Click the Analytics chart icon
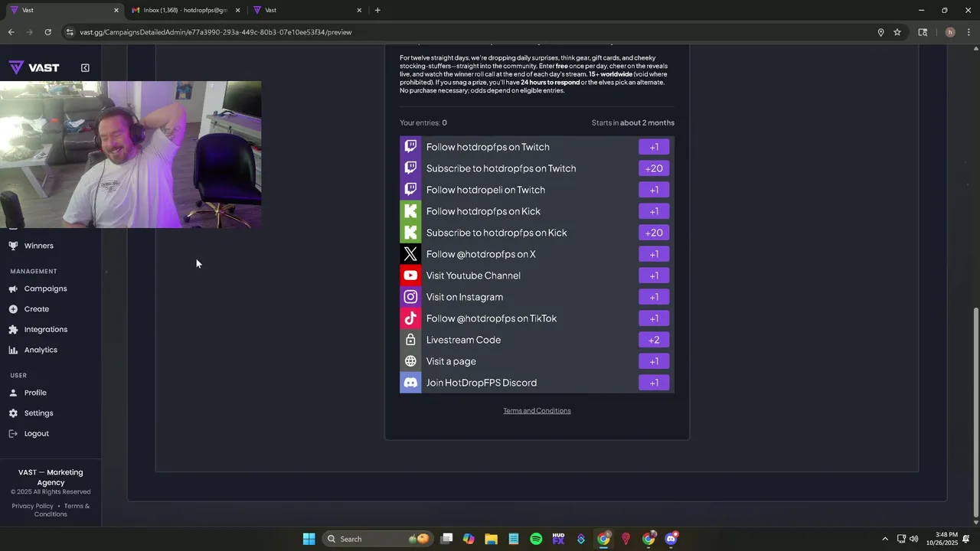 (x=13, y=350)
